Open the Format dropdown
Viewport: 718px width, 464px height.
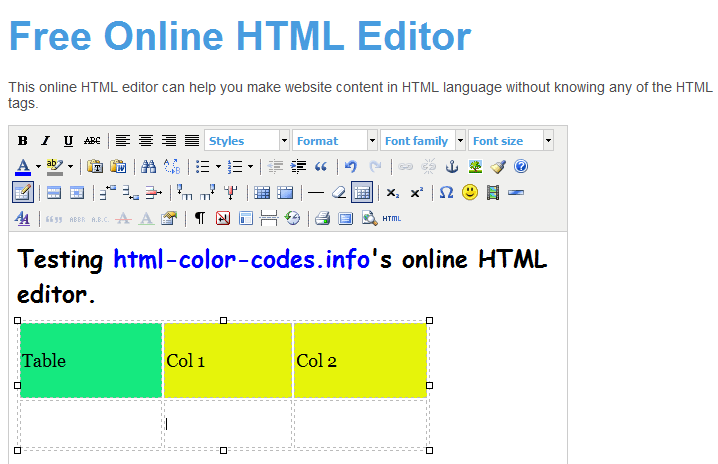335,141
